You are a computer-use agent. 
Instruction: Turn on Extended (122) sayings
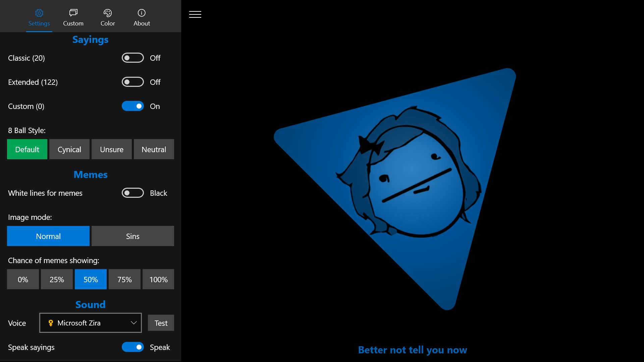(133, 82)
